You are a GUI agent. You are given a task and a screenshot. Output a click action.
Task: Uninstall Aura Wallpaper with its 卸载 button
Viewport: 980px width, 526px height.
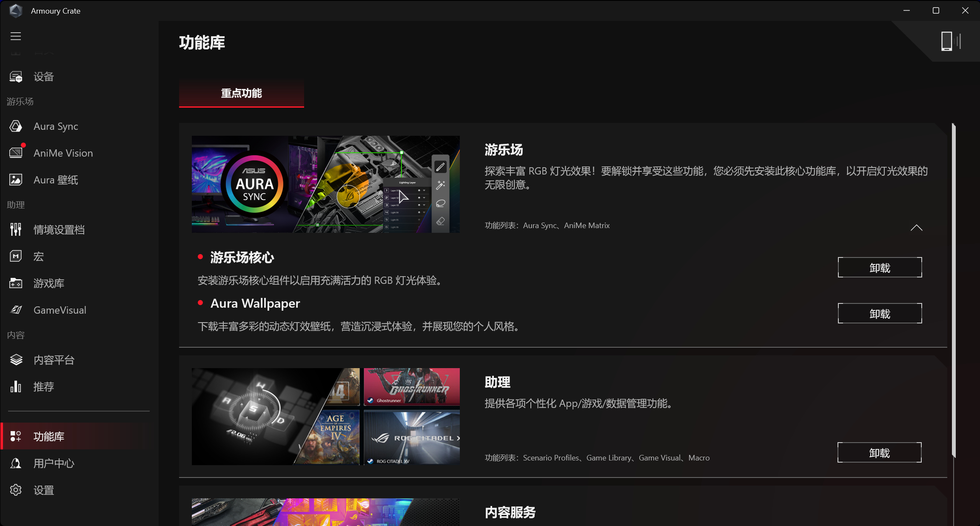pos(880,313)
